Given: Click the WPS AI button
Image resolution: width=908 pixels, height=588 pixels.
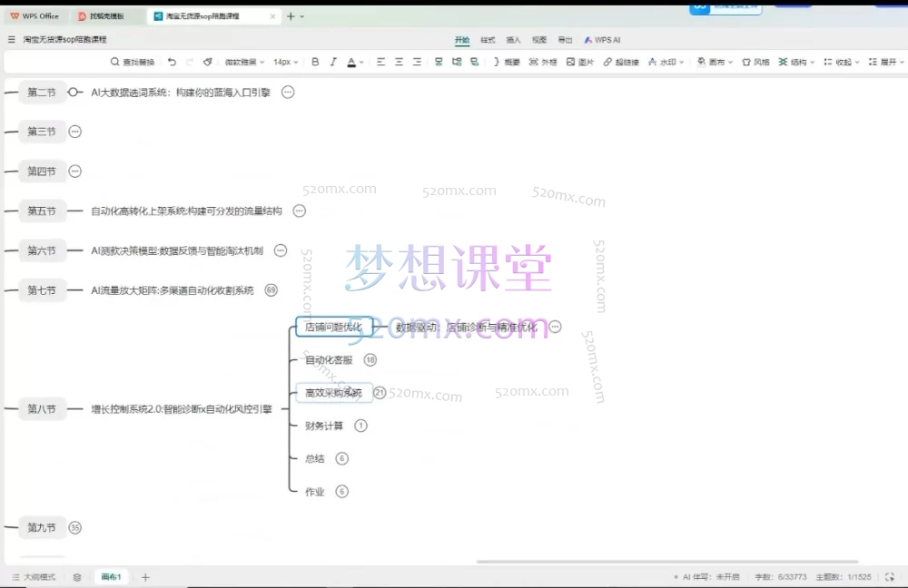Looking at the screenshot, I should [x=602, y=40].
